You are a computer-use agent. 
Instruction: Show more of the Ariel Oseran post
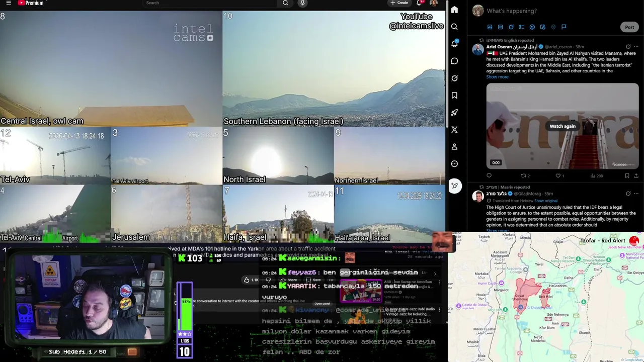click(497, 77)
